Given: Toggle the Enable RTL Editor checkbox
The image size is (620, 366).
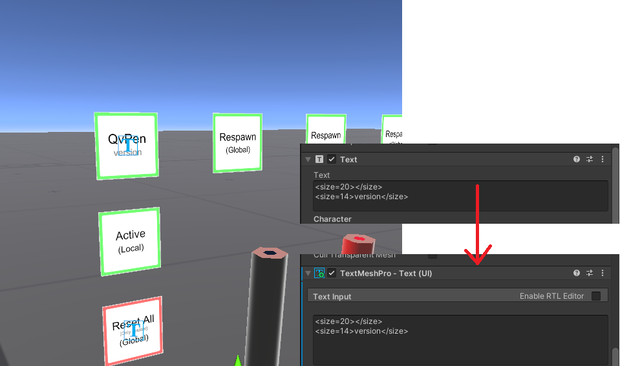Looking at the screenshot, I should (x=596, y=296).
